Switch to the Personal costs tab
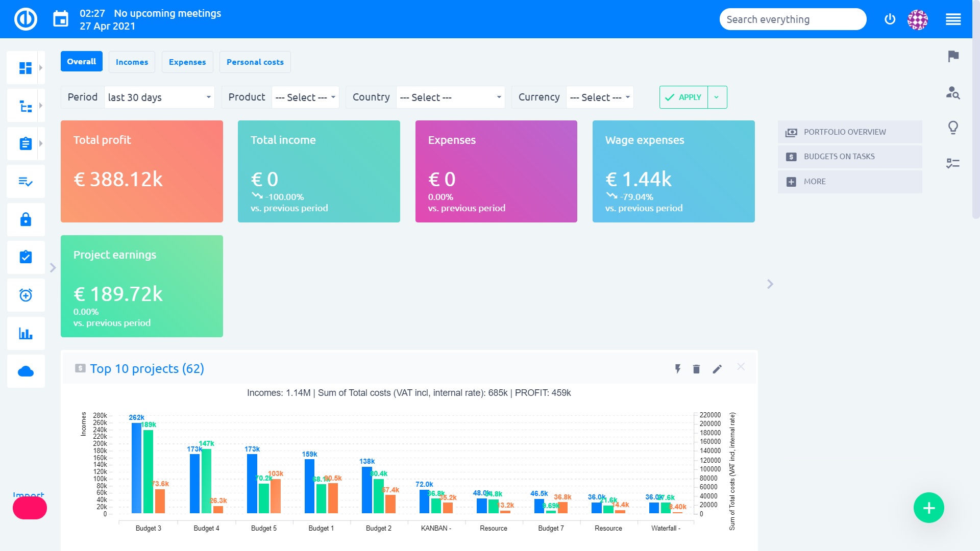The width and height of the screenshot is (980, 551). click(255, 62)
